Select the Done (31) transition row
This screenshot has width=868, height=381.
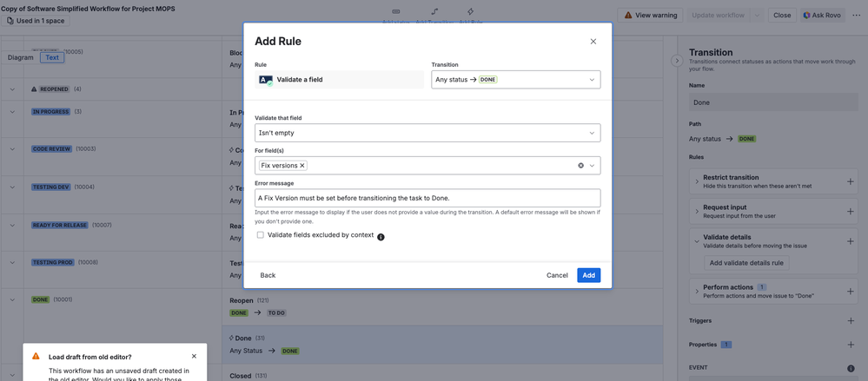442,344
